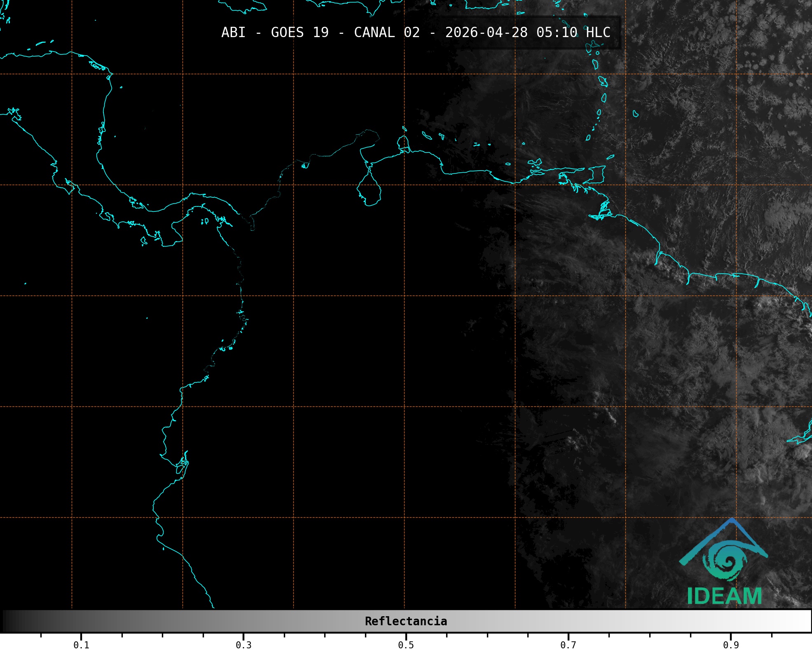
Task: Select the 0.3 tick label on colorbar
Action: point(243,645)
